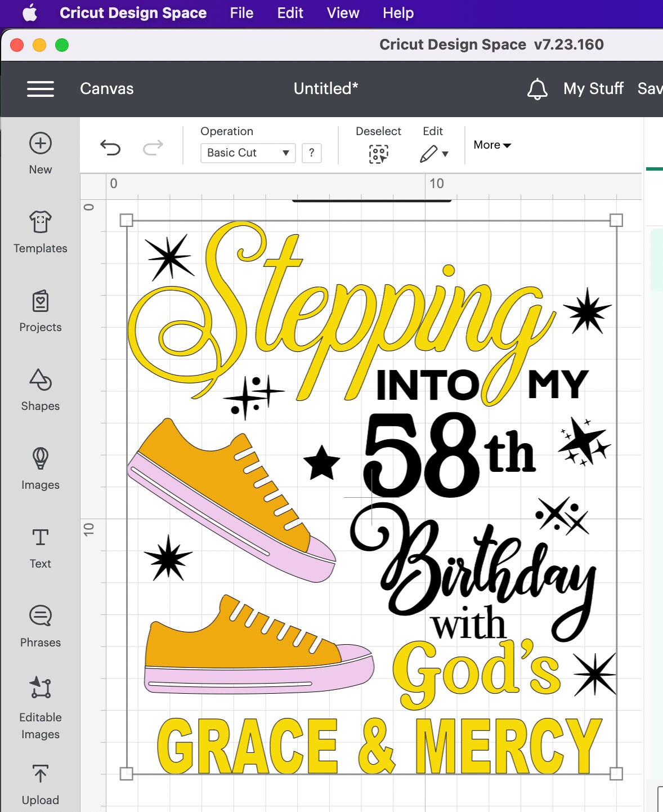Viewport: 663px width, 812px height.
Task: Click the top-left selection handle
Action: pyautogui.click(x=127, y=220)
